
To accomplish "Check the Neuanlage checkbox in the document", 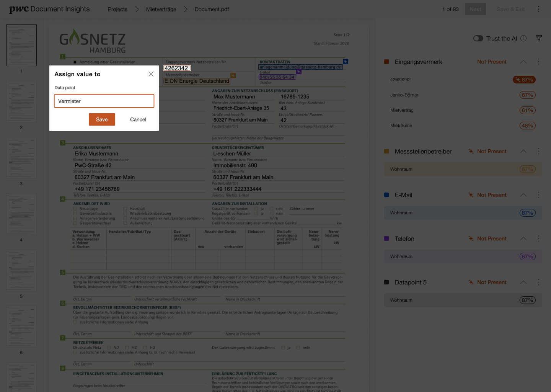I will click(75, 209).
